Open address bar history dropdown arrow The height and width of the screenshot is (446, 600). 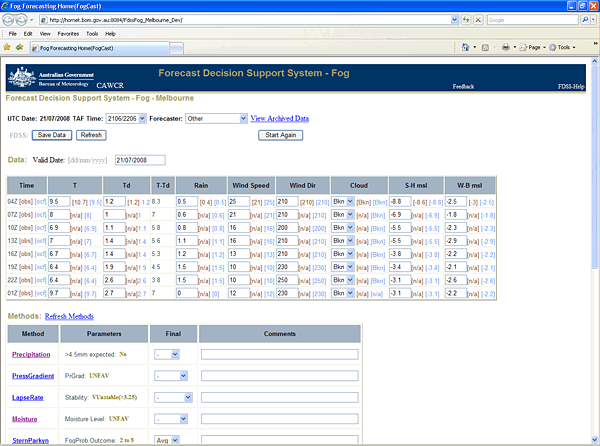pyautogui.click(x=454, y=20)
